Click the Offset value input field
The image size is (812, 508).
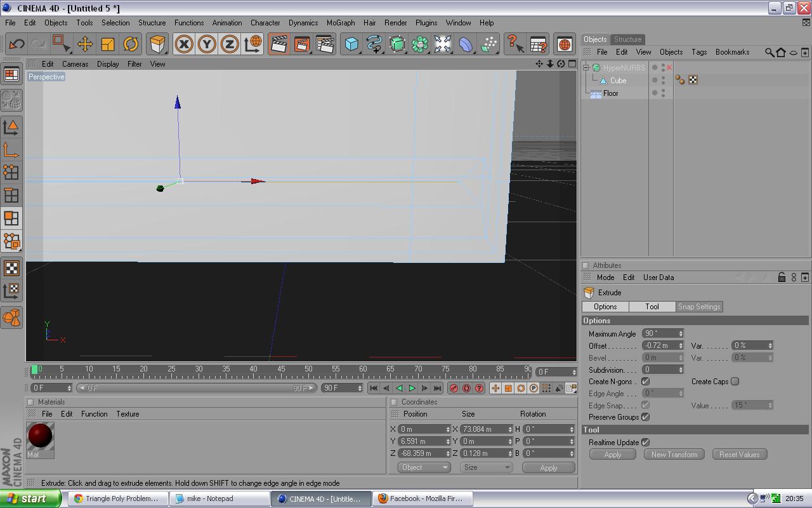pyautogui.click(x=659, y=345)
